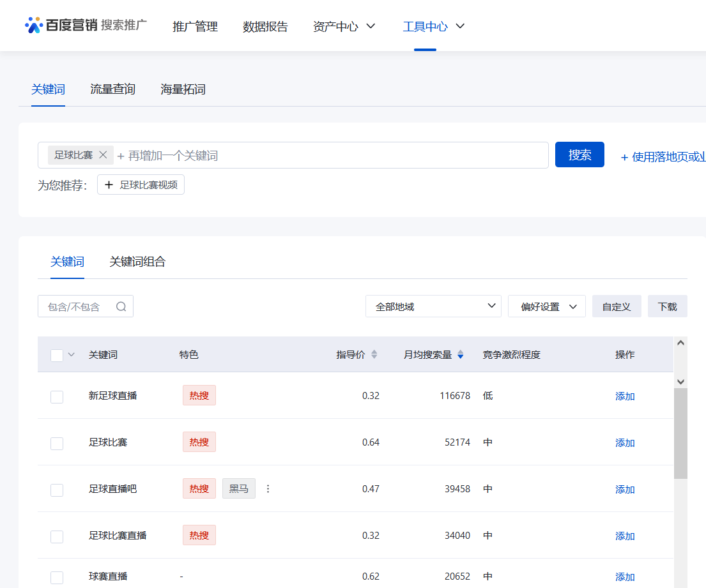Image resolution: width=706 pixels, height=588 pixels.
Task: Click 添加 for 足球比赛 row
Action: (x=625, y=442)
